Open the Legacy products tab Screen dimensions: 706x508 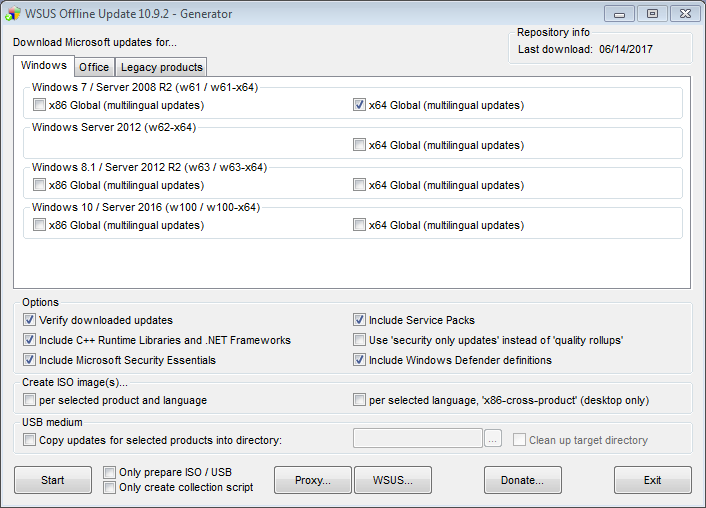click(162, 67)
